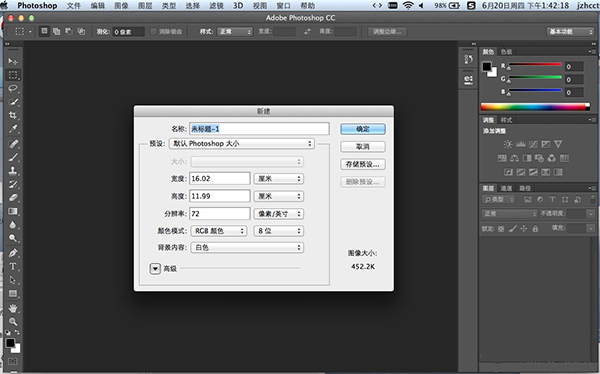
Task: Open the 滤镜 (Filter) menu
Action: (216, 6)
